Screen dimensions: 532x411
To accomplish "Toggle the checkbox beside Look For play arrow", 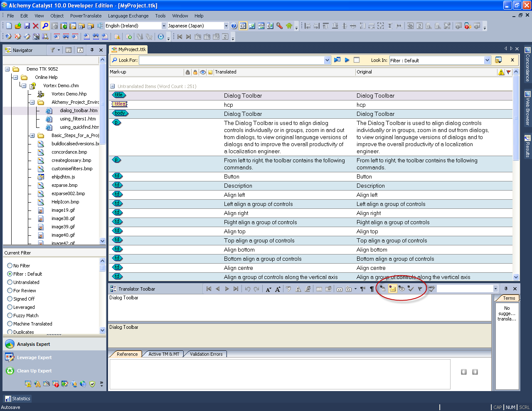I will point(357,60).
